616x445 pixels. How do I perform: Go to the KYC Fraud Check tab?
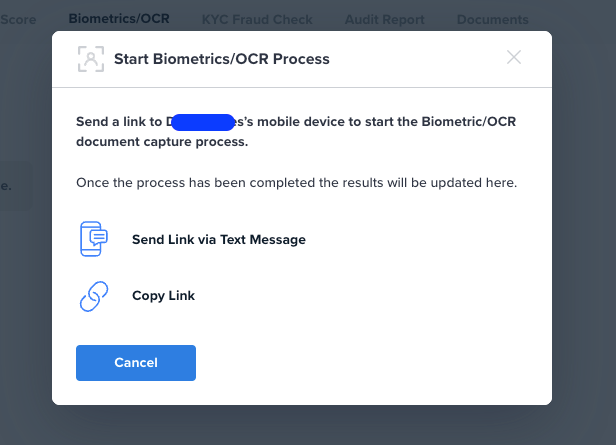(x=257, y=19)
